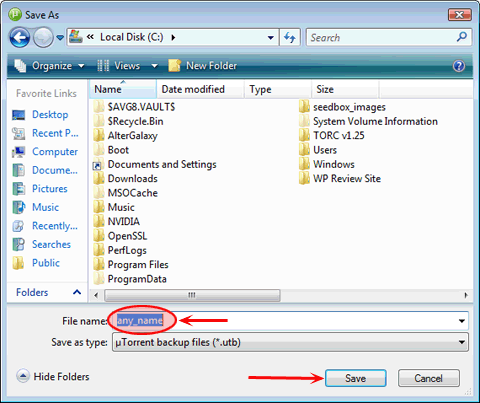
Task: Open Public favorite link
Action: point(46,263)
